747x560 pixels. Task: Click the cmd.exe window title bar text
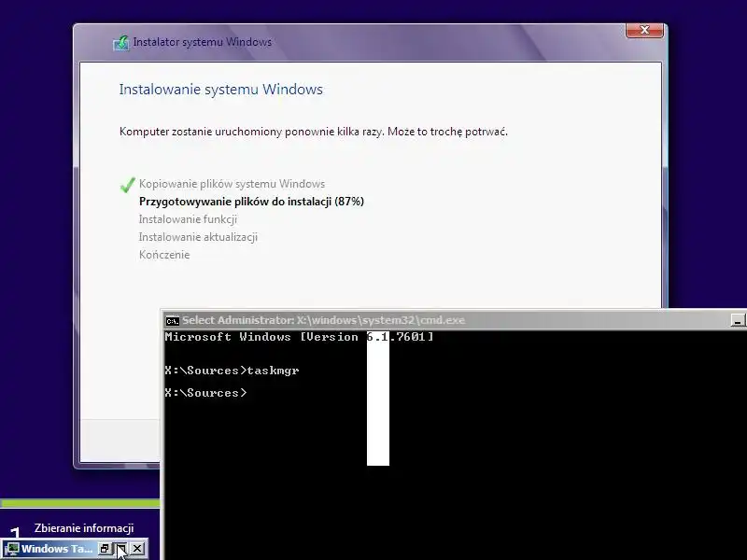[x=323, y=320]
